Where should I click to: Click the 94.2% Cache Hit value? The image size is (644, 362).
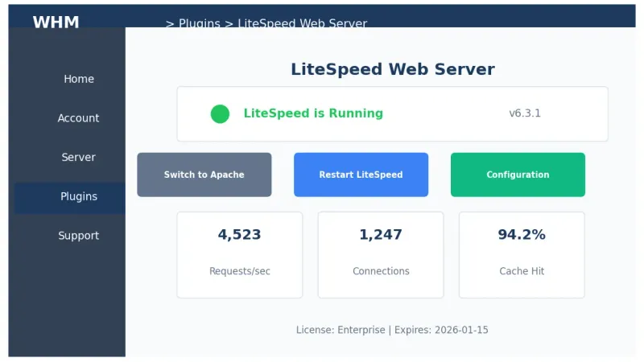pyautogui.click(x=522, y=234)
